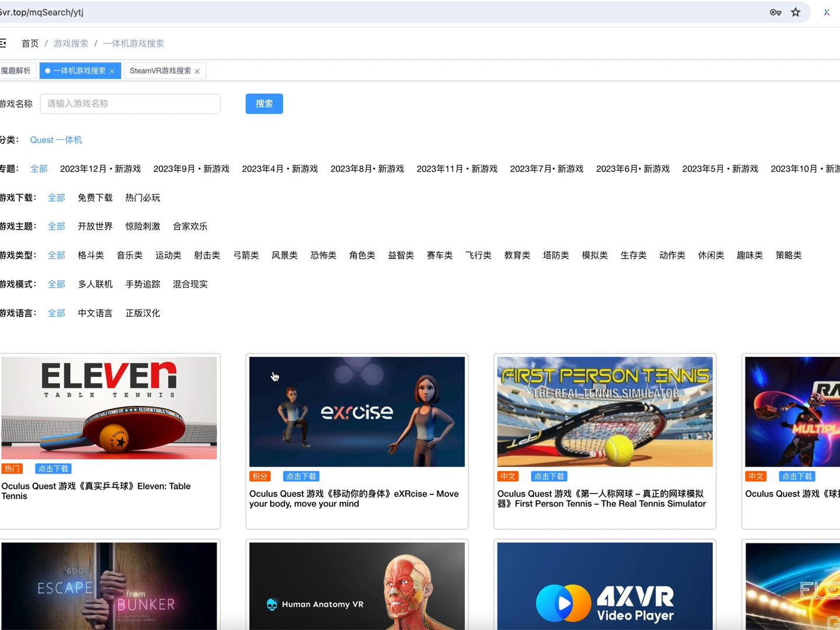Open the 4XVR Video Player thumbnail
Screen dimensions: 840x630
605,586
